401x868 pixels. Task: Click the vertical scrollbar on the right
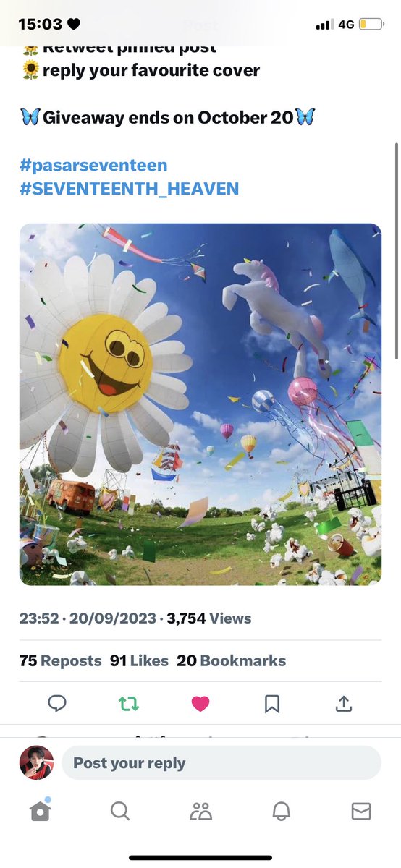click(x=396, y=250)
